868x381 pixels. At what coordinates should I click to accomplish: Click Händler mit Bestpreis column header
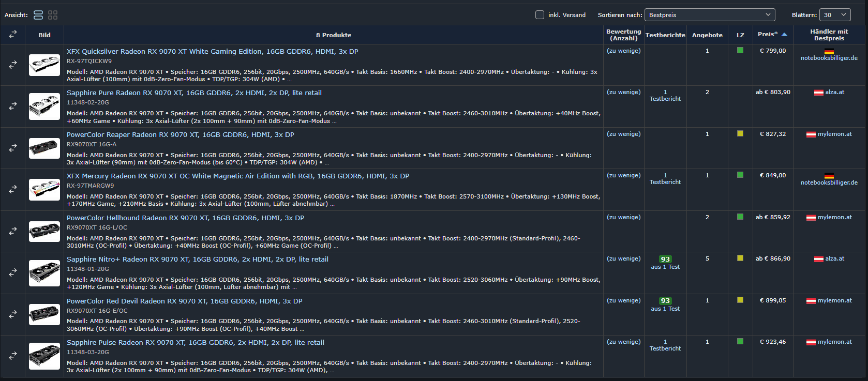pos(829,35)
